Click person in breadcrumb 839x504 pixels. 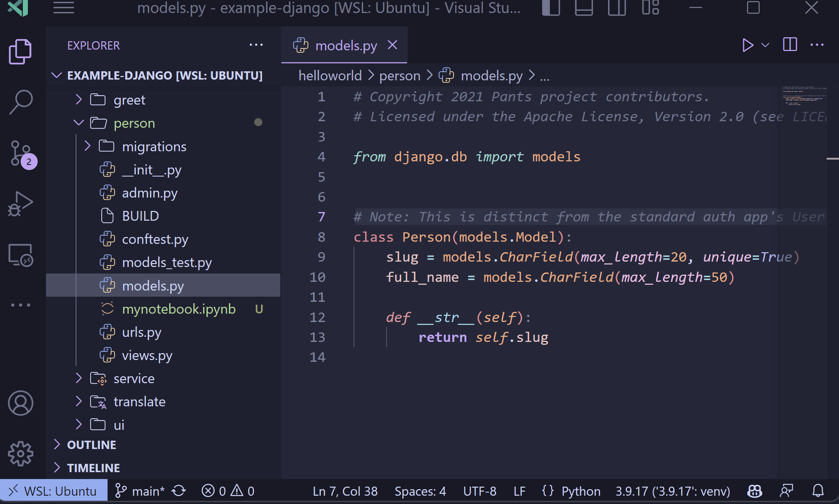pyautogui.click(x=400, y=76)
